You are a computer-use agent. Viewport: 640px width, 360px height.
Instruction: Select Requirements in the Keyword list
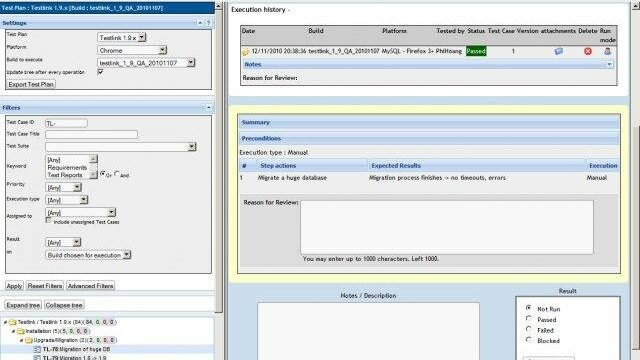tap(67, 168)
